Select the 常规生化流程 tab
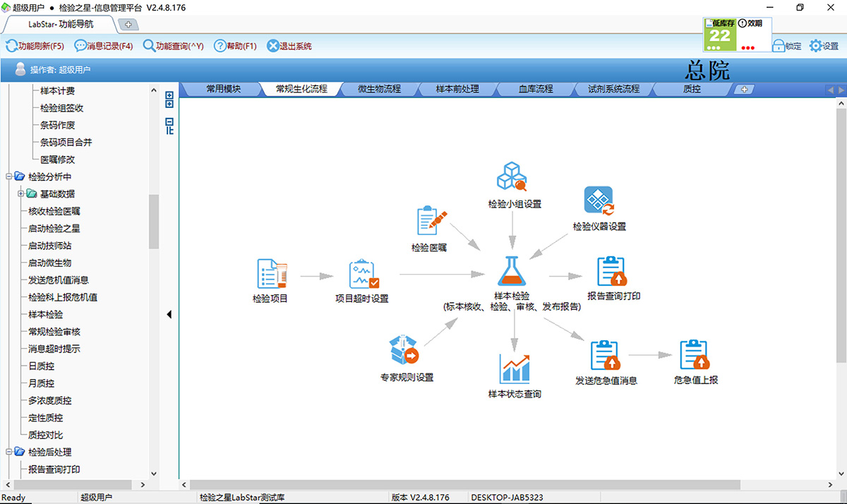 click(301, 89)
